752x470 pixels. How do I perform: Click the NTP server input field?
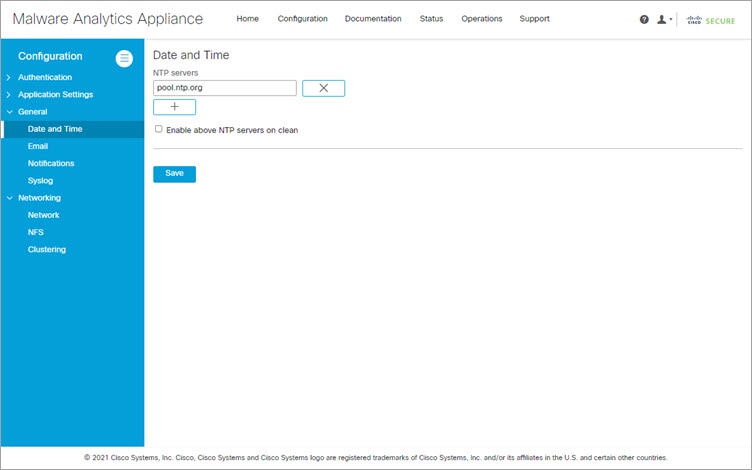[x=225, y=88]
